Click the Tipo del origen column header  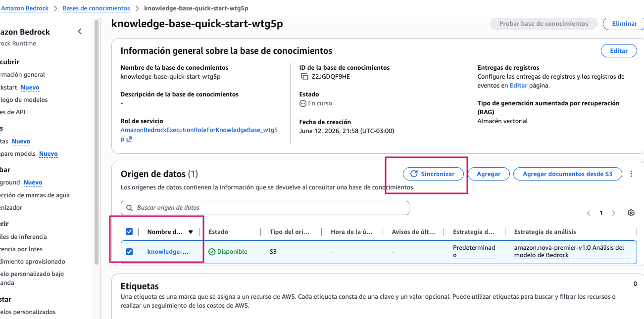click(290, 232)
